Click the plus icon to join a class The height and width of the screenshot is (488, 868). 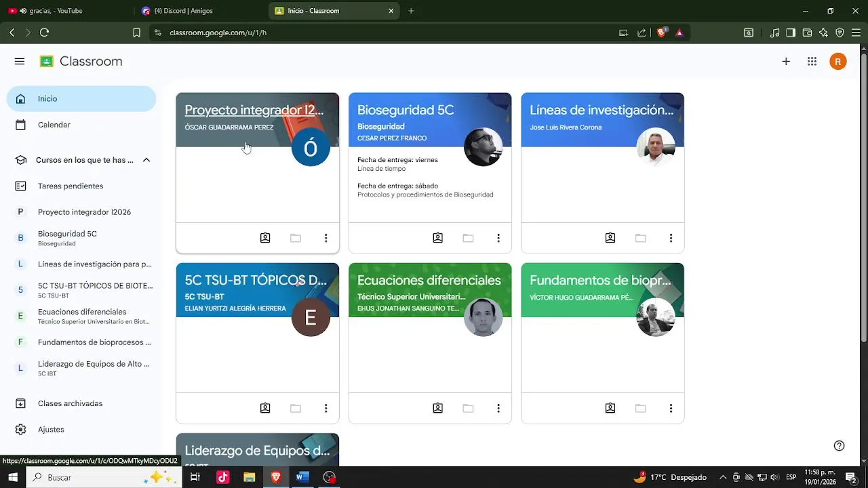[x=786, y=62]
